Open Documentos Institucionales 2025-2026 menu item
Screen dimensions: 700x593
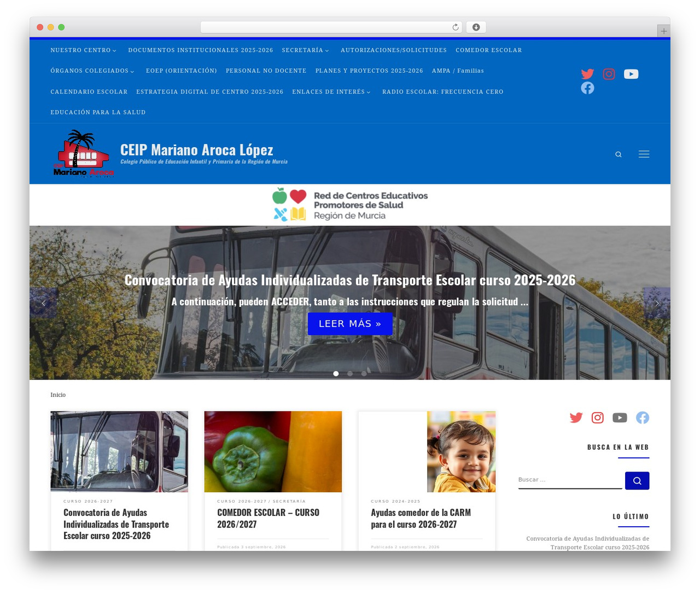click(201, 50)
